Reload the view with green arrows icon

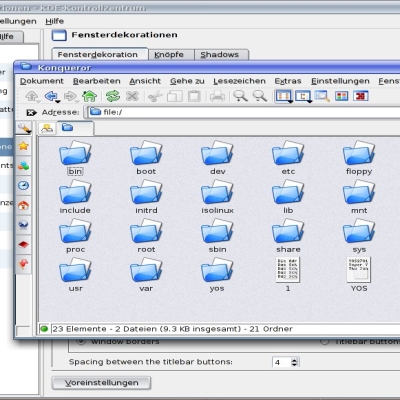coord(113,96)
